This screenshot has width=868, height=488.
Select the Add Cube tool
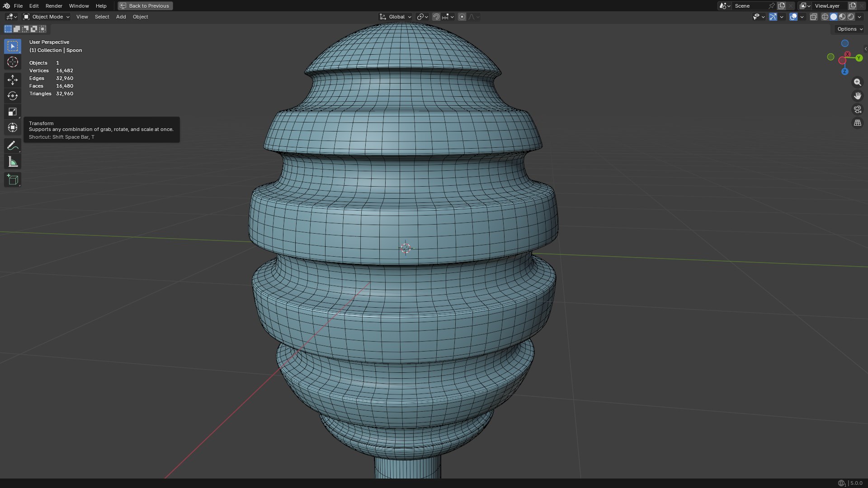click(x=13, y=179)
